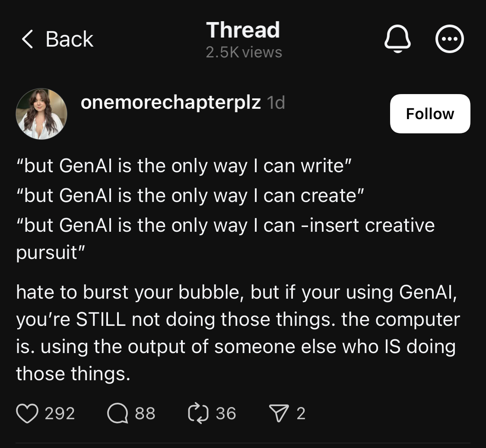Share the post via paper plane icon
Screen dimensions: 486x448
point(279,413)
